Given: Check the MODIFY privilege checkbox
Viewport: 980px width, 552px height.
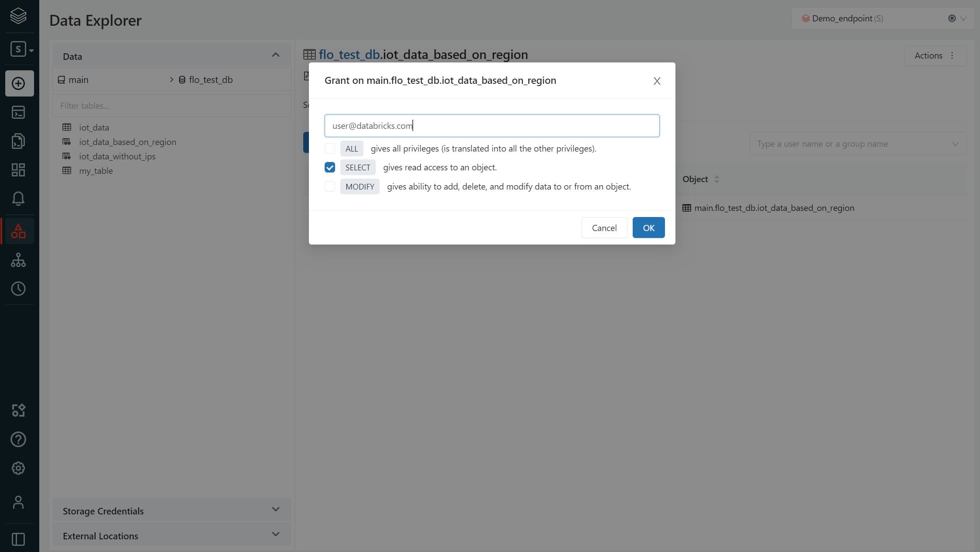Looking at the screenshot, I should click(x=330, y=186).
